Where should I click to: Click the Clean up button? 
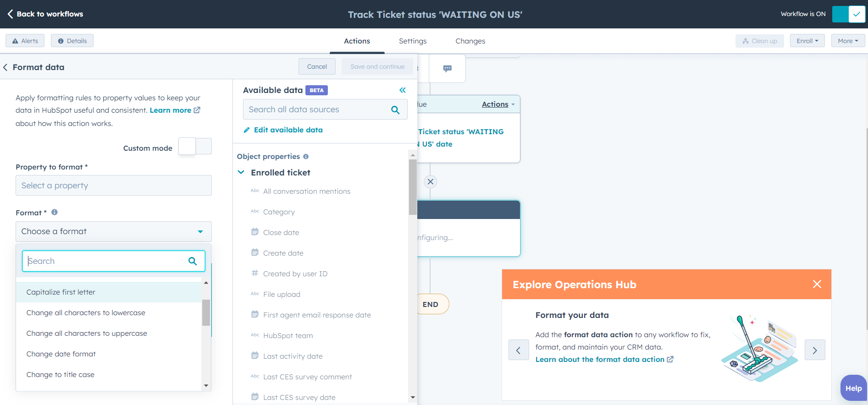(x=760, y=41)
